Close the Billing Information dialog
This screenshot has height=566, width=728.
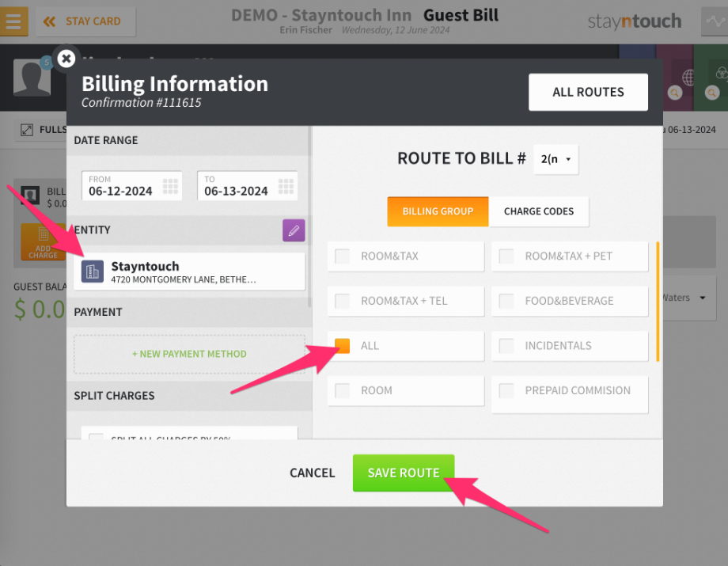66,59
